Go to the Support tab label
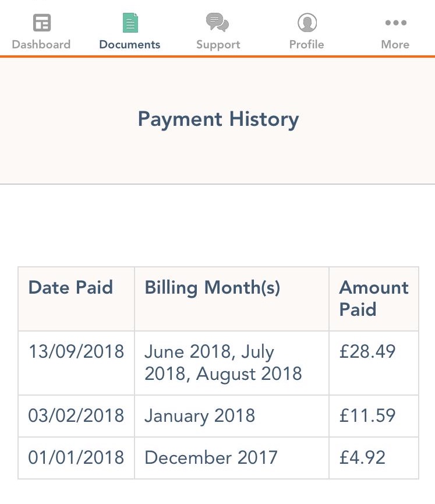This screenshot has height=504, width=435. pos(218,45)
